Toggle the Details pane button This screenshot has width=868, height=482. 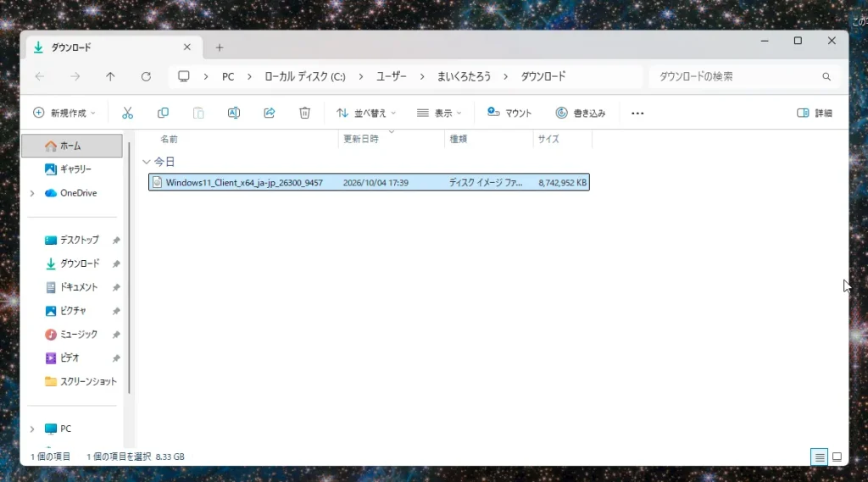pyautogui.click(x=815, y=113)
